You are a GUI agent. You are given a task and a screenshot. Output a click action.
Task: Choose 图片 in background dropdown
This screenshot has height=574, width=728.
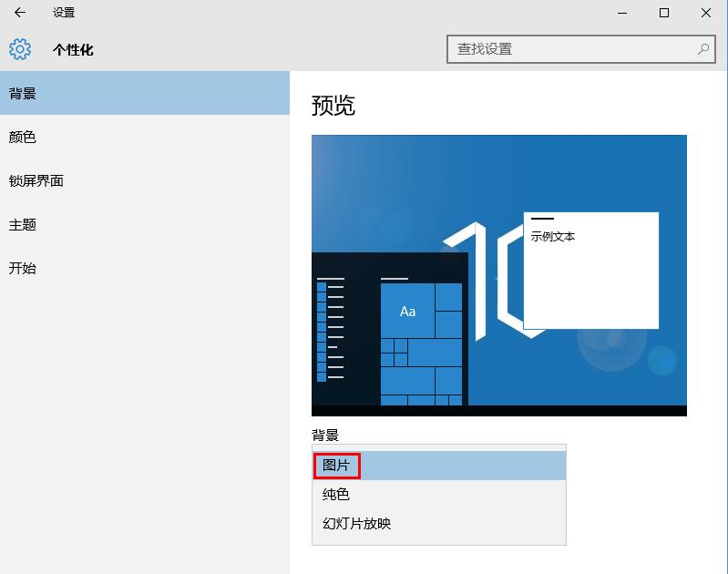[x=439, y=466]
